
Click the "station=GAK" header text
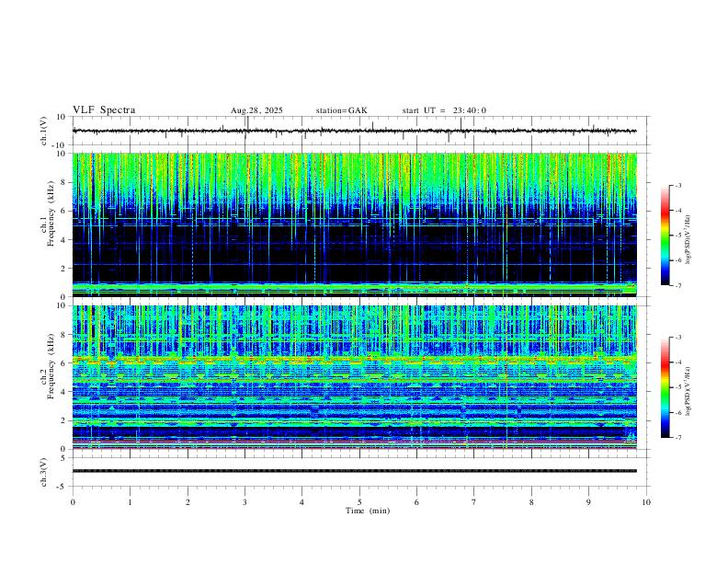(341, 110)
